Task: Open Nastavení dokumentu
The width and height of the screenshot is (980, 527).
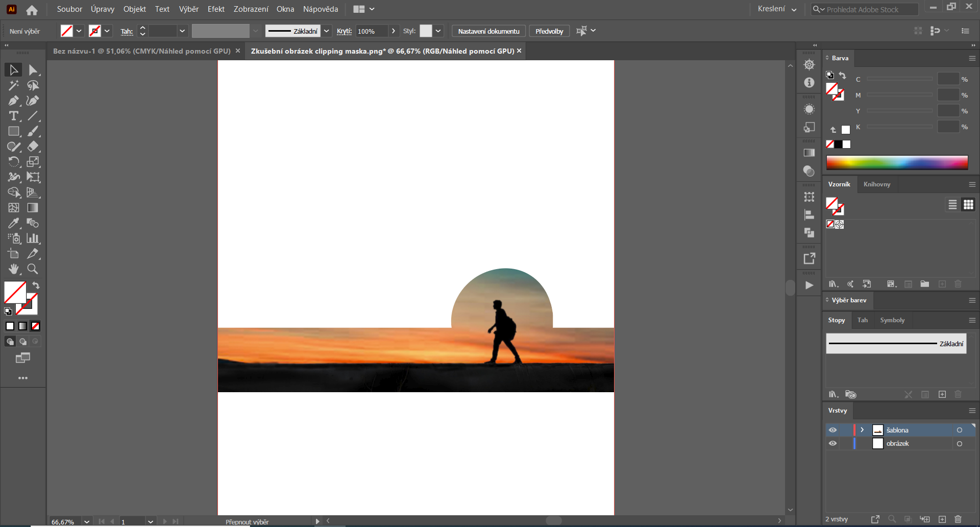Action: click(488, 31)
